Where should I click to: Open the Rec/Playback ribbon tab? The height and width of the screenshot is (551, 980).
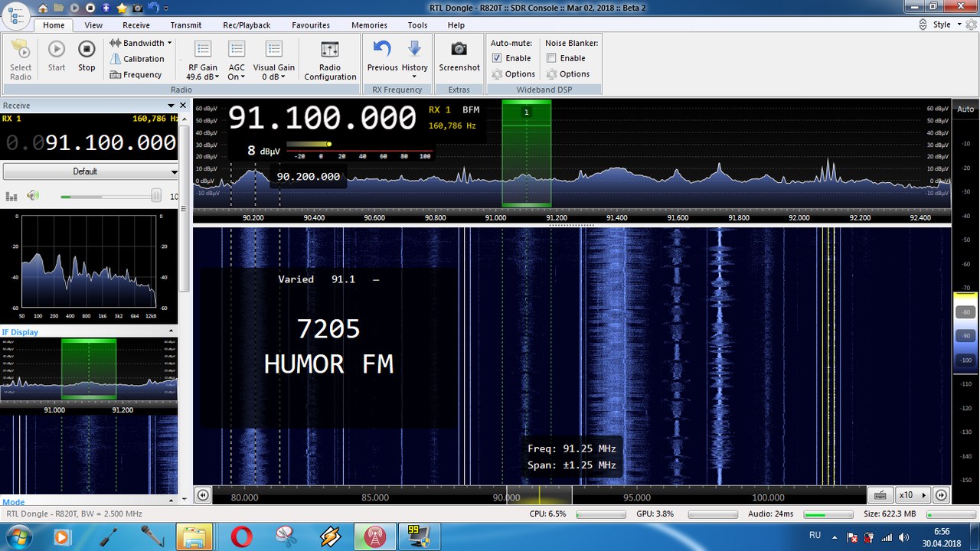[x=247, y=25]
